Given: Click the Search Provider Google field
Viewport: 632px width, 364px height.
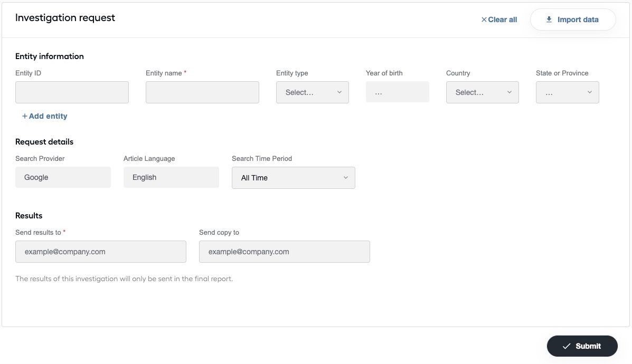Looking at the screenshot, I should pos(63,177).
